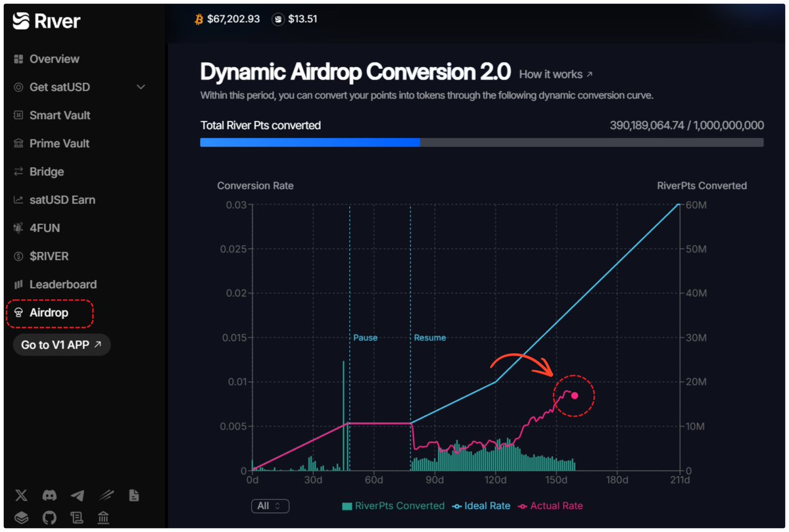Click the bank building governance icon
This screenshot has width=789, height=532.
(x=103, y=518)
